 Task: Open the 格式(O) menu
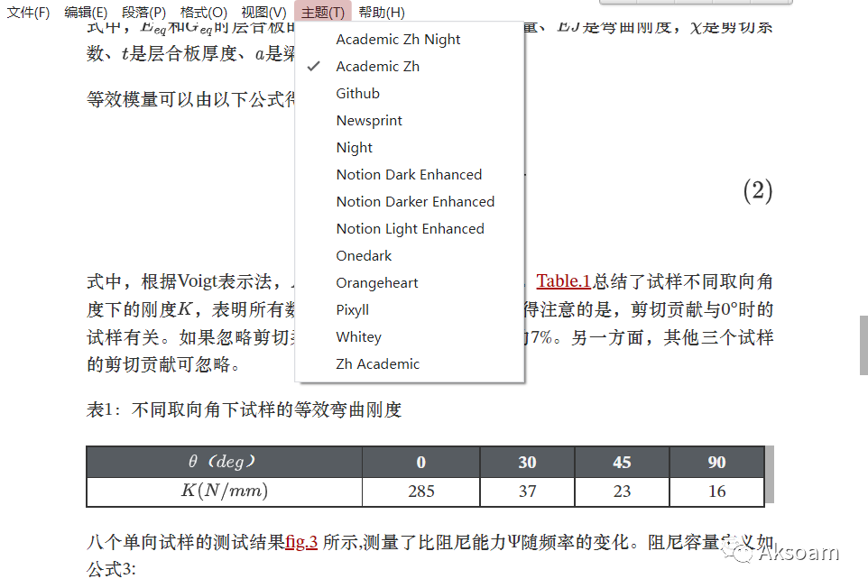(x=203, y=13)
